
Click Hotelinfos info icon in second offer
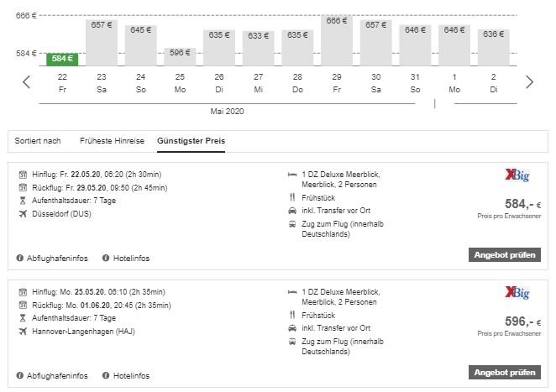(x=107, y=374)
